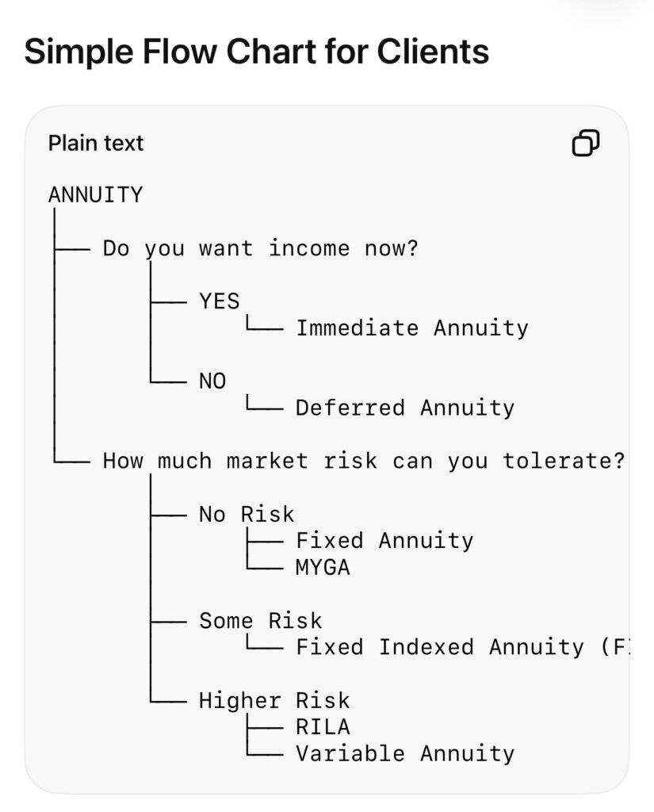This screenshot has height=812, width=654.
Task: Click the RILA entry
Action: point(323,727)
